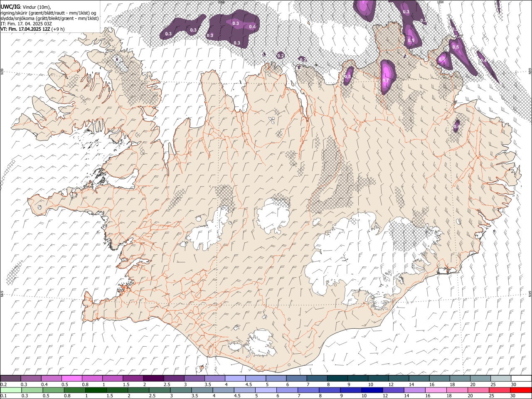532x399 pixels.
Task: Click the white 30 snow legend swatch
Action: pyautogui.click(x=521, y=378)
